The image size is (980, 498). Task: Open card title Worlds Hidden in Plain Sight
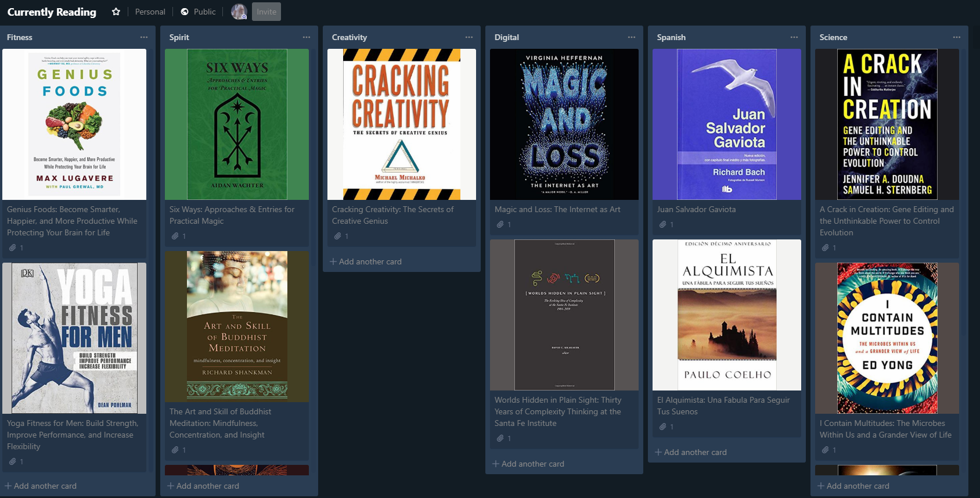tap(558, 411)
